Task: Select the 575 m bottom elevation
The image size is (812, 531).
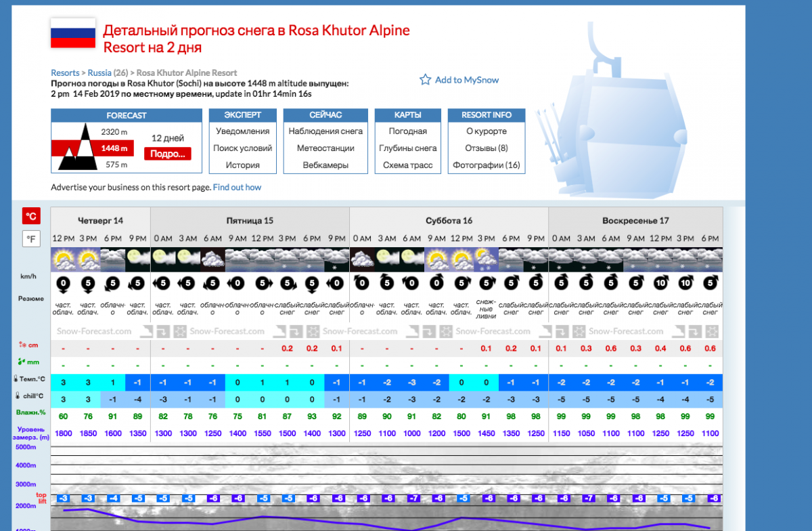Action: 116,165
